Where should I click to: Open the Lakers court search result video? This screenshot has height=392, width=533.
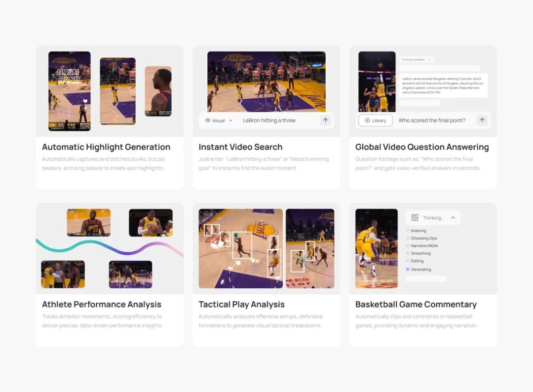coord(266,81)
